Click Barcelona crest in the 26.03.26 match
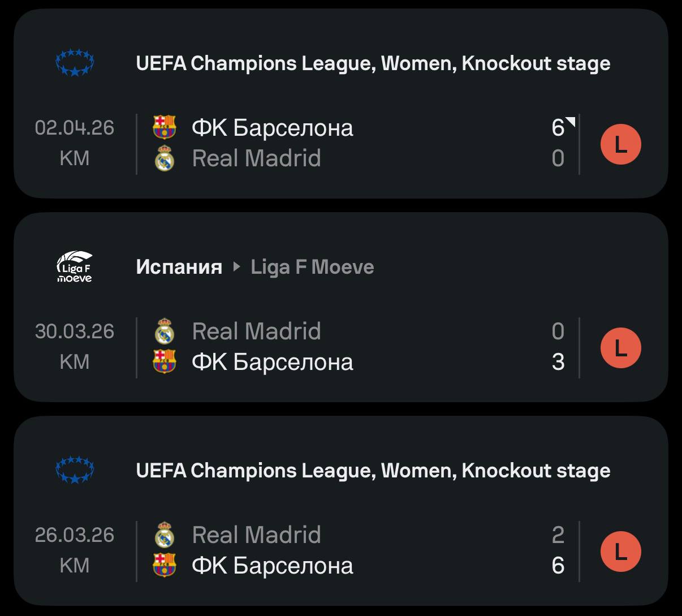 pyautogui.click(x=165, y=565)
